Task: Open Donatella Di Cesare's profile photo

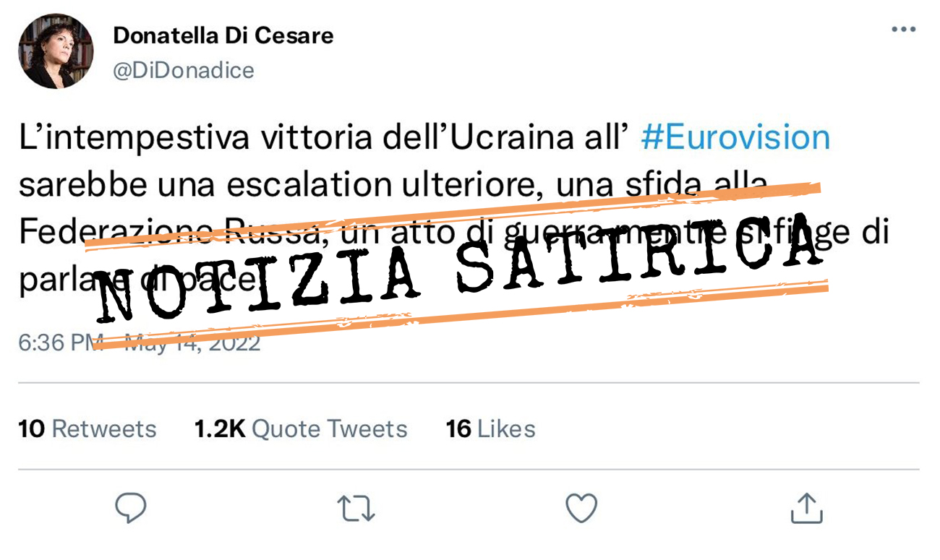Action: point(55,51)
